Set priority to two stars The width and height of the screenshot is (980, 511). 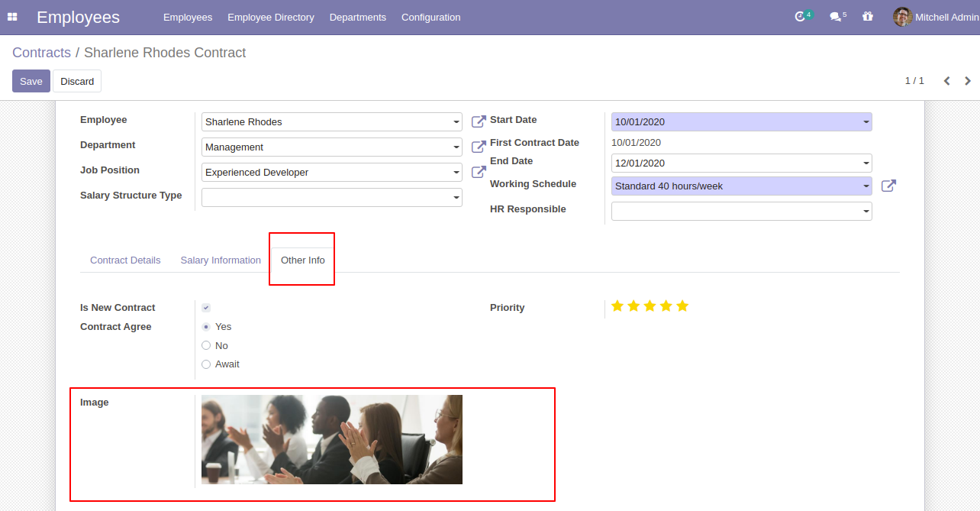click(633, 306)
